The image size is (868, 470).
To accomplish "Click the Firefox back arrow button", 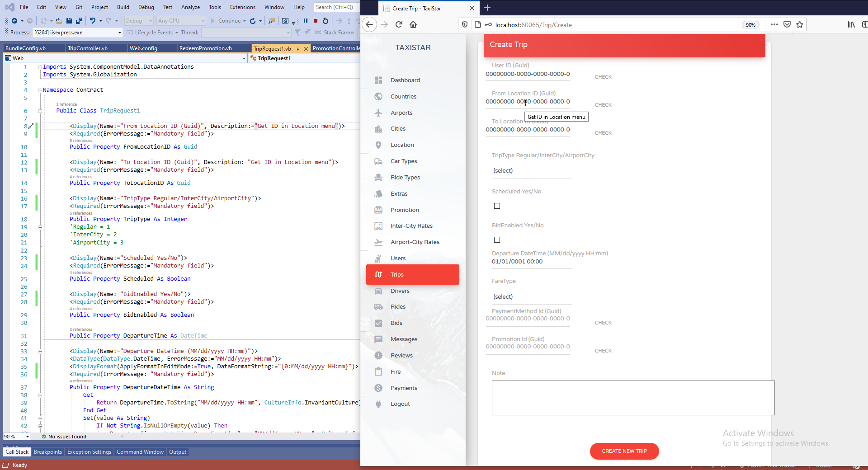I will [369, 25].
